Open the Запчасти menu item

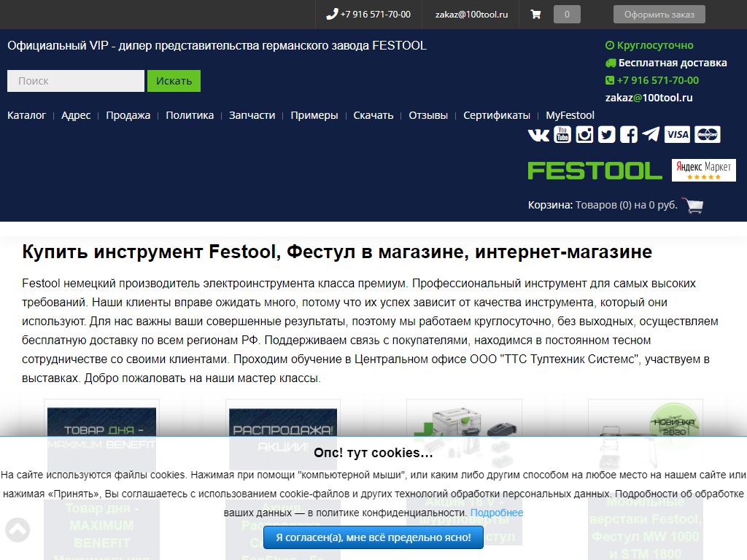click(x=252, y=115)
